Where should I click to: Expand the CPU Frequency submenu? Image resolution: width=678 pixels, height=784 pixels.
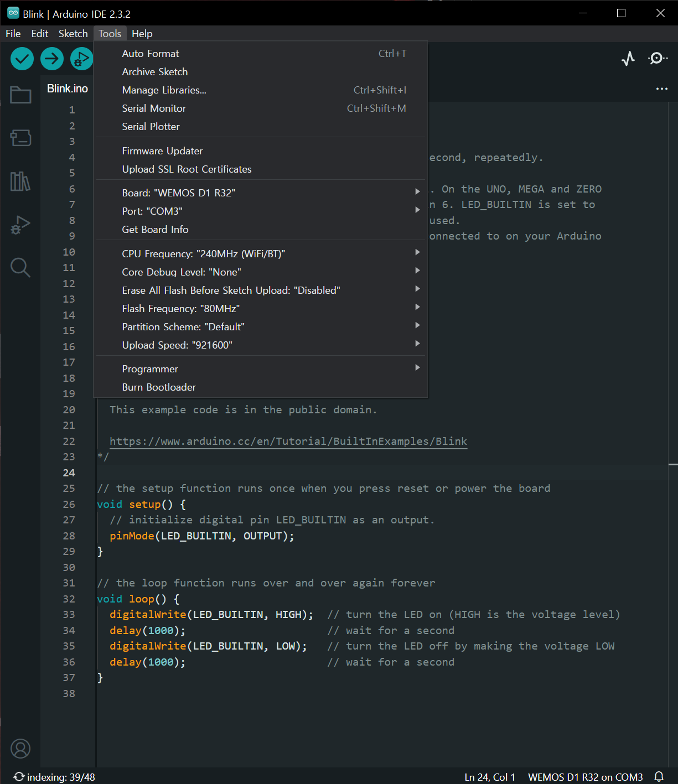coord(261,253)
